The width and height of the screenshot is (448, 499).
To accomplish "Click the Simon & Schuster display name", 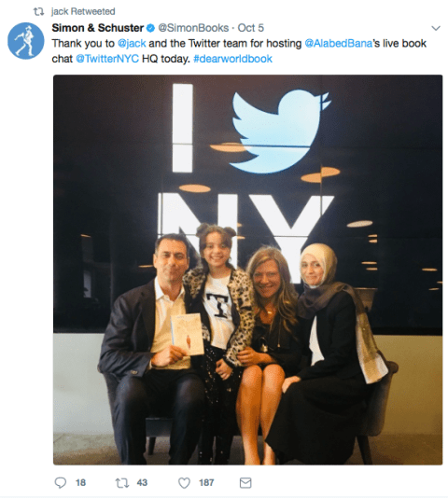I will tap(98, 28).
